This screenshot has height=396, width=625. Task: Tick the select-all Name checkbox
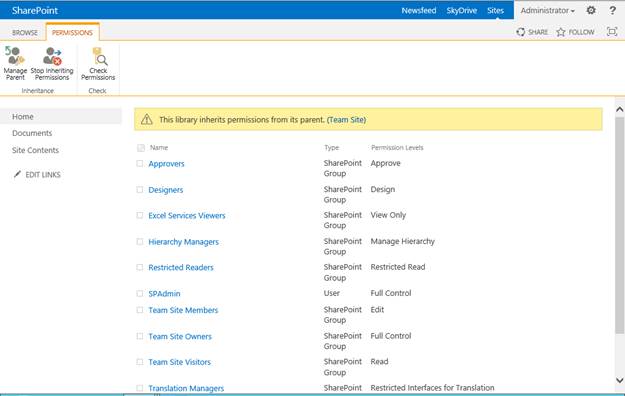pos(141,148)
